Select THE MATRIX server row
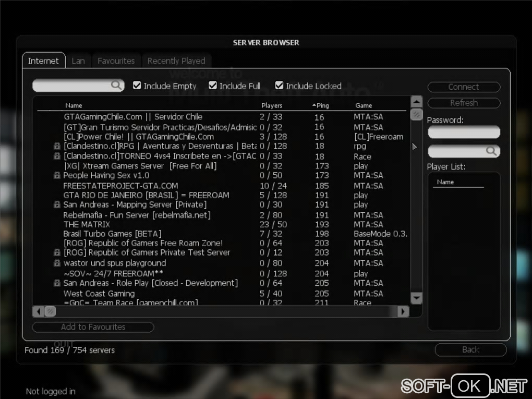The width and height of the screenshot is (532, 399). click(x=222, y=225)
